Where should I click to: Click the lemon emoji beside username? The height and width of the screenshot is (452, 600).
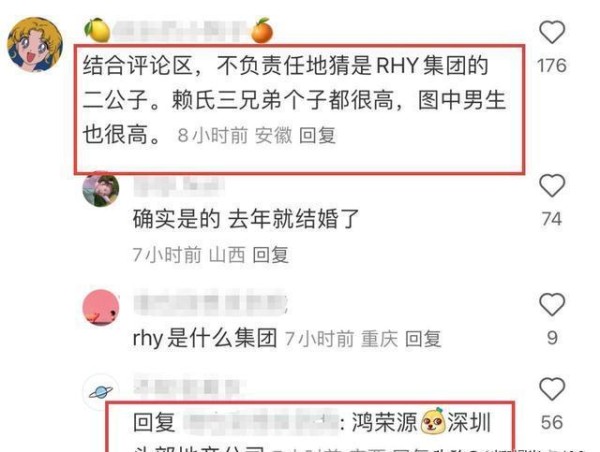(97, 30)
